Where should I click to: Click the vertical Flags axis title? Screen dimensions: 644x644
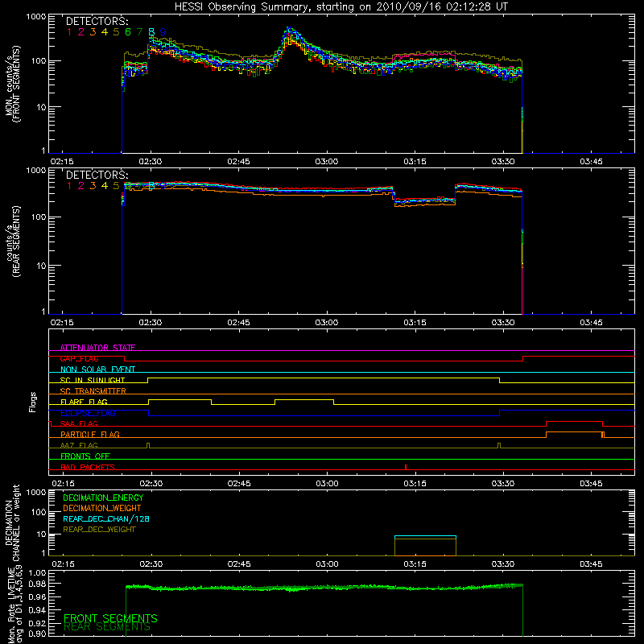click(x=33, y=402)
